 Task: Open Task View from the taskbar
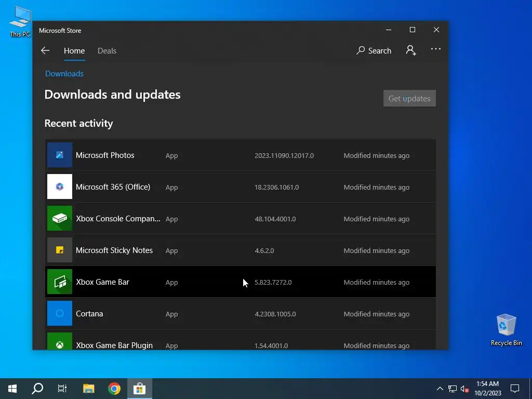tap(62, 389)
